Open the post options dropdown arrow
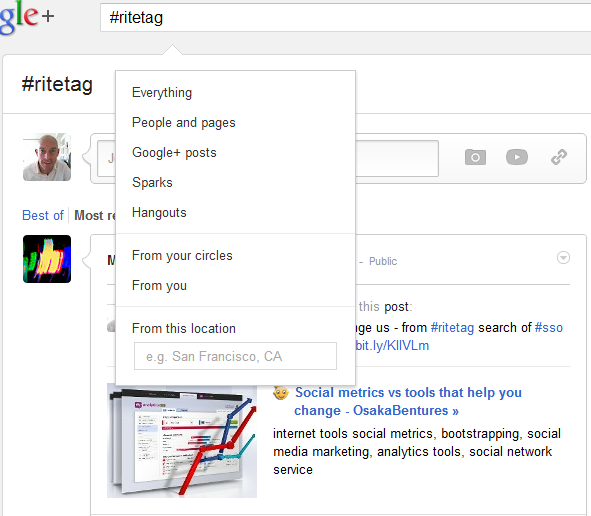 pyautogui.click(x=563, y=258)
